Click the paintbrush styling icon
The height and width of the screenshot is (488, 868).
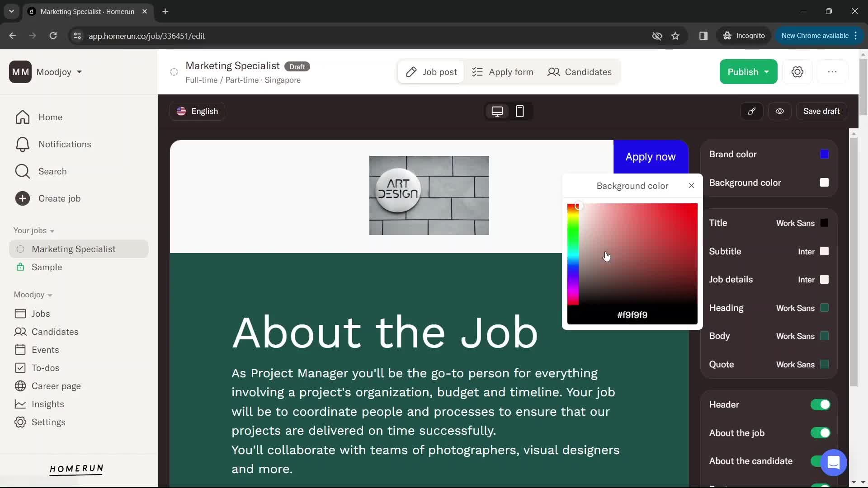(752, 111)
